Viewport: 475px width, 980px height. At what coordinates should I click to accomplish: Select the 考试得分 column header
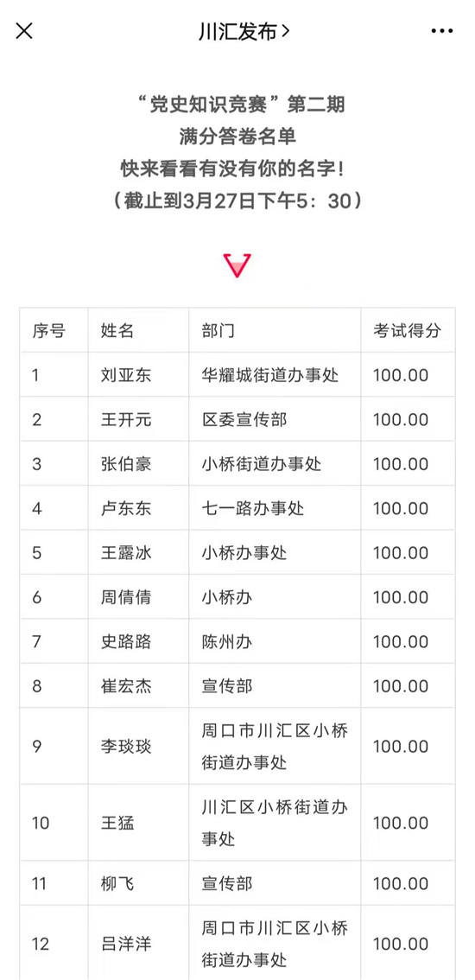click(407, 330)
